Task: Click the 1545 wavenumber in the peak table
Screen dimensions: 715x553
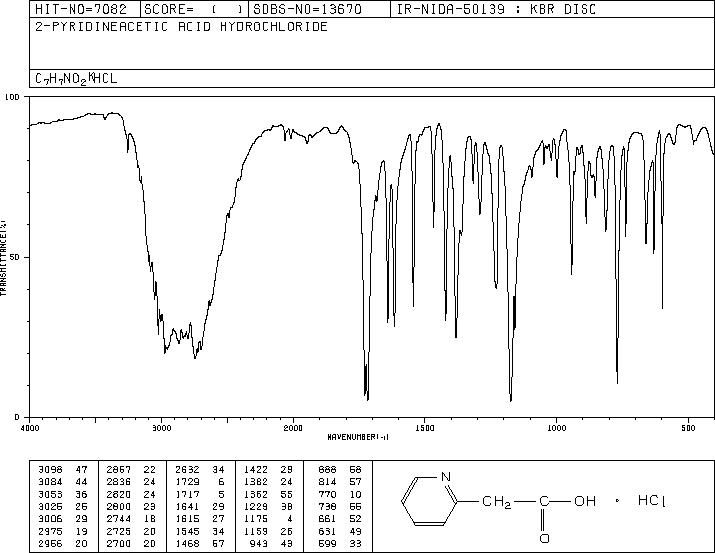Action: 187,532
